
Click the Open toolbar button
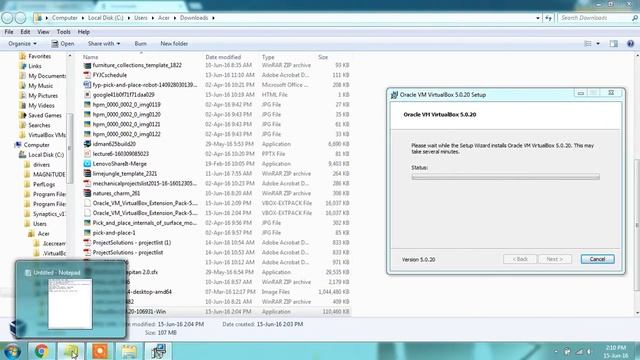pyautogui.click(x=63, y=44)
